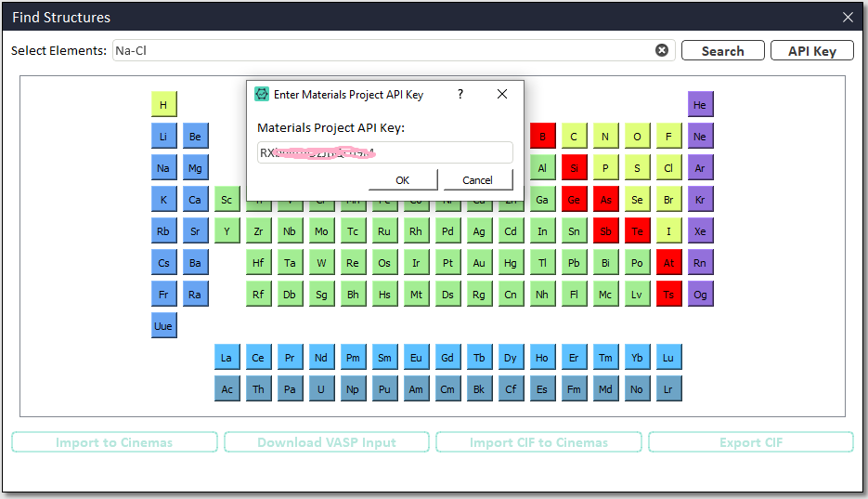This screenshot has width=868, height=499.
Task: Select Boron (B) red element tile
Action: point(542,137)
